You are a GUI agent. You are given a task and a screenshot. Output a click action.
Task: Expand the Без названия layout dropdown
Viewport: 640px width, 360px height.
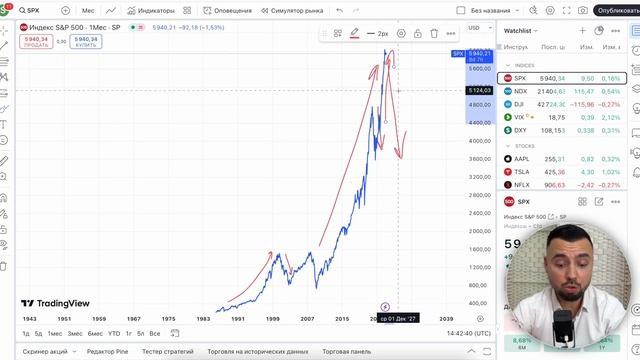pos(495,11)
